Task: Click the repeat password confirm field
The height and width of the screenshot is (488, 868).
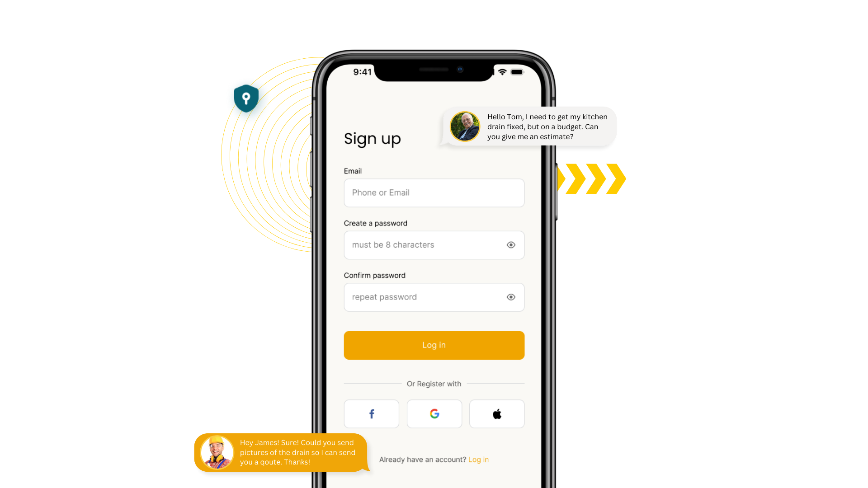Action: point(434,297)
